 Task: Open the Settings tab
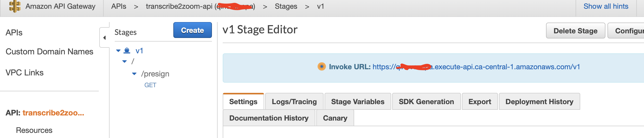click(x=243, y=101)
